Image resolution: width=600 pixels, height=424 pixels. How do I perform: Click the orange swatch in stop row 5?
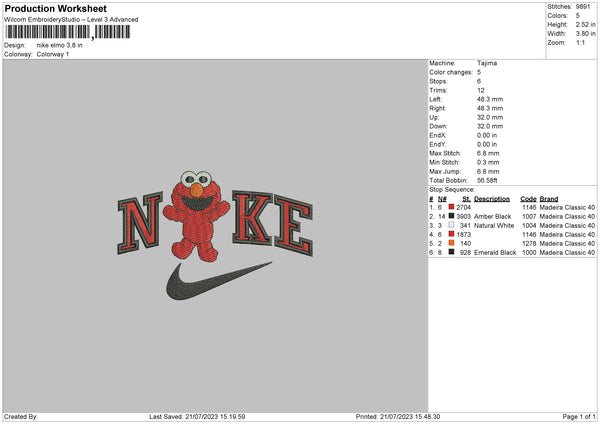452,243
